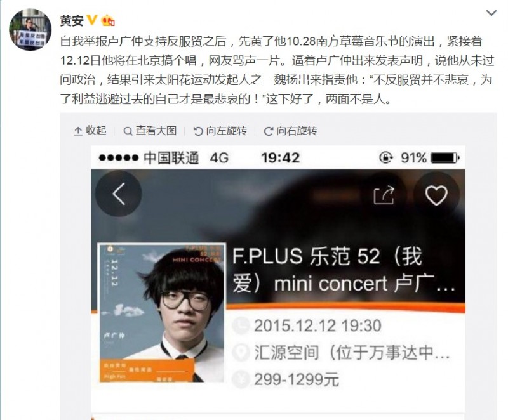Click the counterclockwise rotate arrow icon
This screenshot has height=420, width=508.
tap(198, 131)
